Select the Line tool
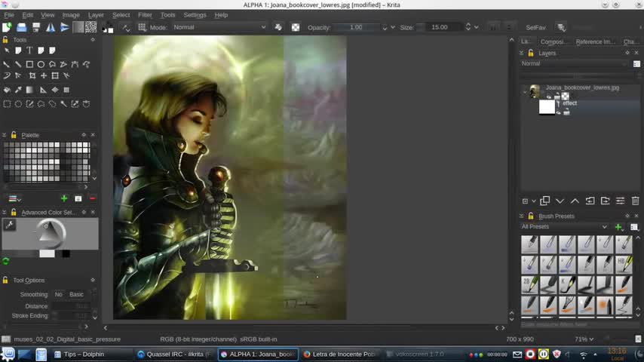Viewport: 644px width, 362px height. (x=18, y=65)
